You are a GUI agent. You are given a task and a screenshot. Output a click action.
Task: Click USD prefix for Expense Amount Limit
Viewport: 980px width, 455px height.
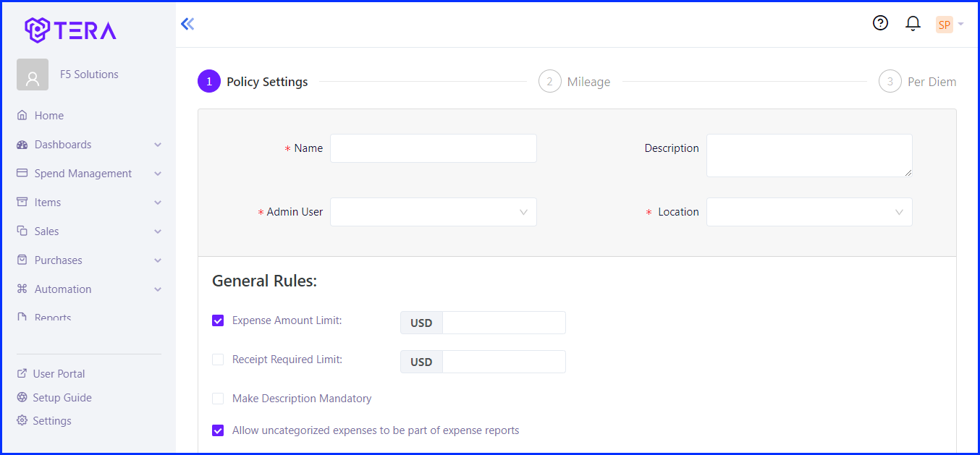pos(421,323)
